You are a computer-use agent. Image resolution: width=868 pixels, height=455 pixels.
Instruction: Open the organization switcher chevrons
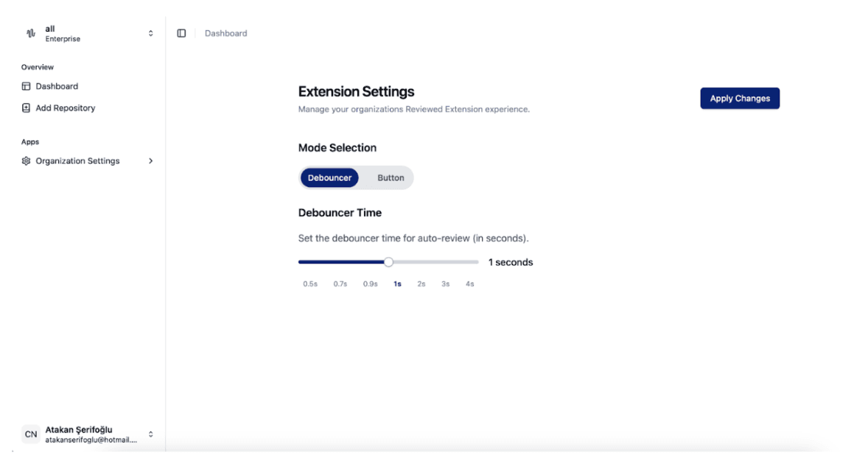pos(150,33)
